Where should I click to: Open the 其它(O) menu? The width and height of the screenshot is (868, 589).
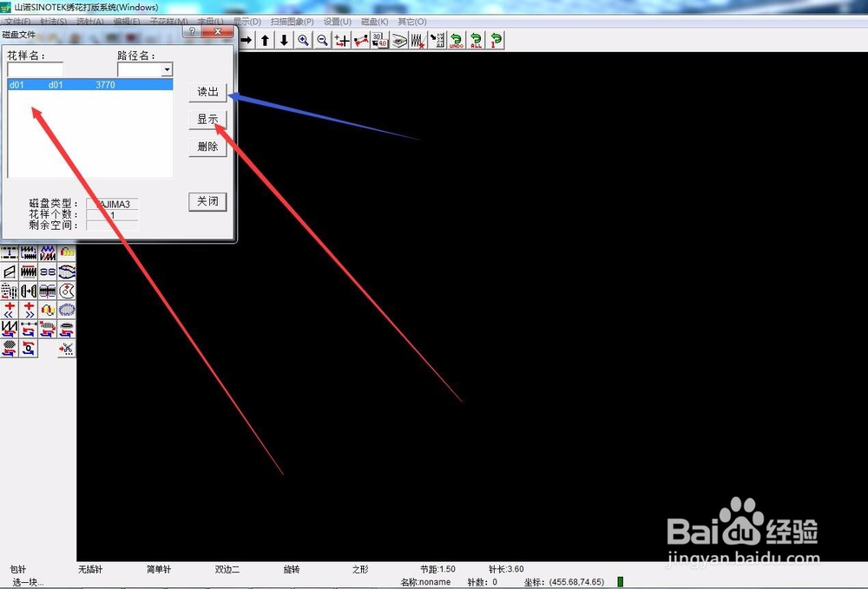[x=411, y=22]
